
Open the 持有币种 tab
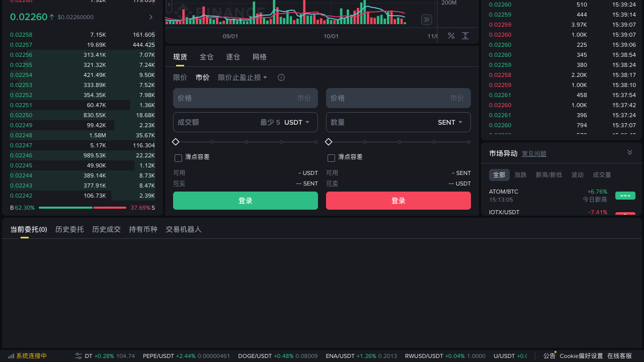143,229
